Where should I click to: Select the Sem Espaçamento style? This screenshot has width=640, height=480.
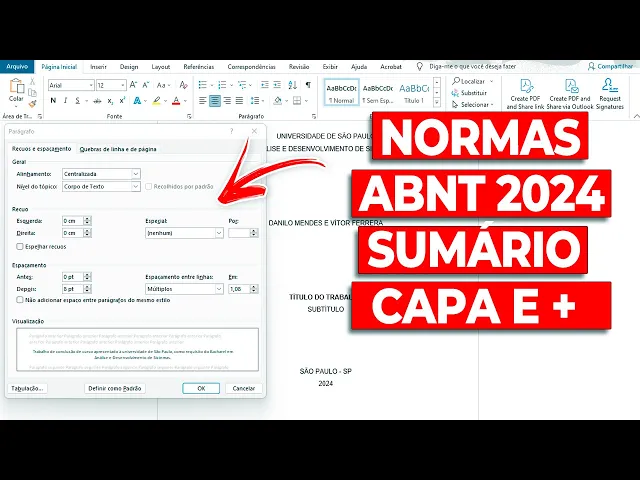pos(378,93)
